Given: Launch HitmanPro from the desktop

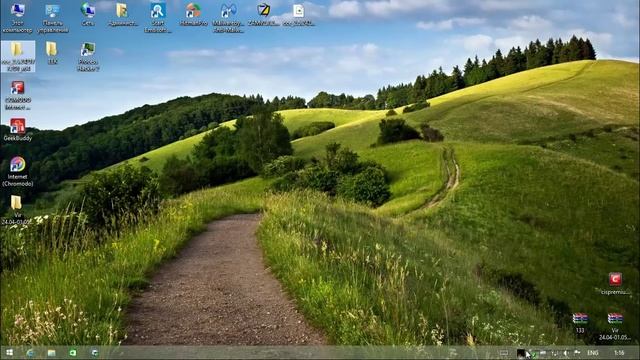Looking at the screenshot, I should [x=193, y=14].
